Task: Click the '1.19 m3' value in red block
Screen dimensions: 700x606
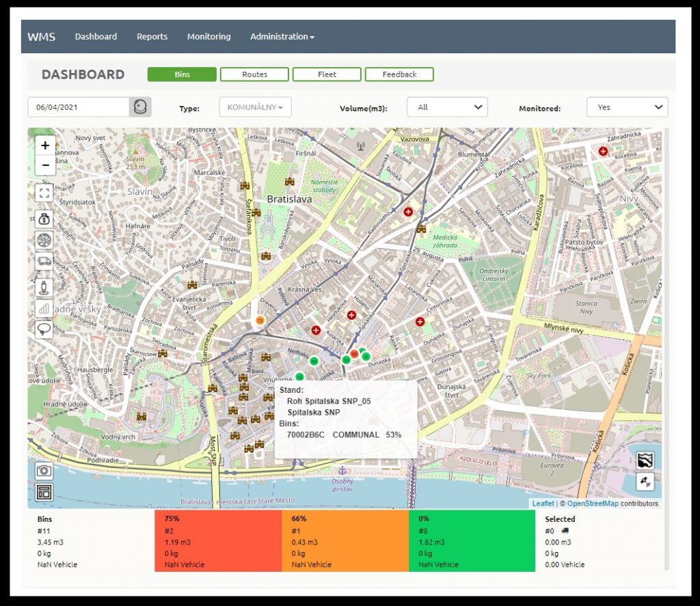Action: tap(177, 542)
